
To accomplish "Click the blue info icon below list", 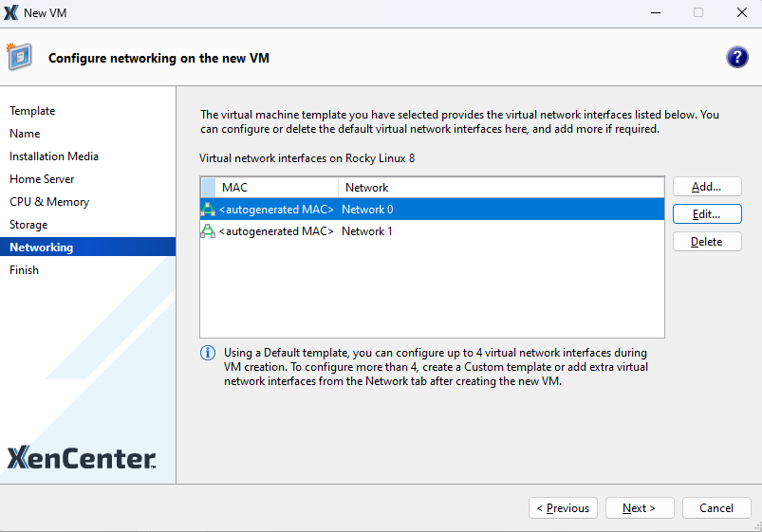I will point(208,353).
